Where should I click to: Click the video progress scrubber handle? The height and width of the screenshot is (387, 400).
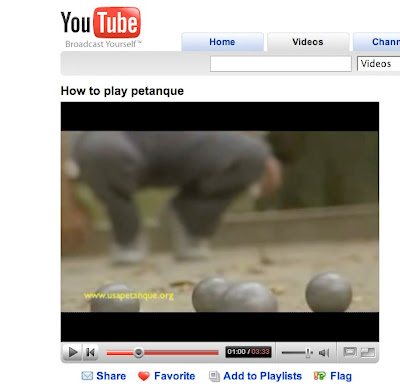[x=139, y=352]
